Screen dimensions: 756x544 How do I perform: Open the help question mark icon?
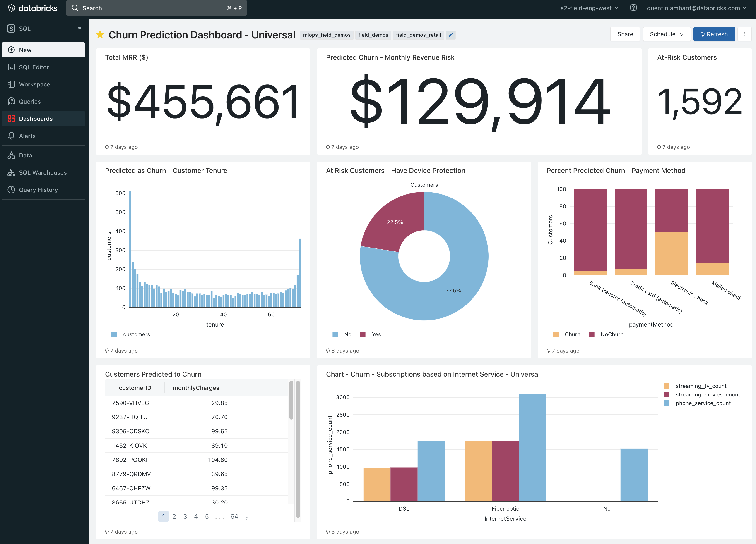pyautogui.click(x=633, y=8)
